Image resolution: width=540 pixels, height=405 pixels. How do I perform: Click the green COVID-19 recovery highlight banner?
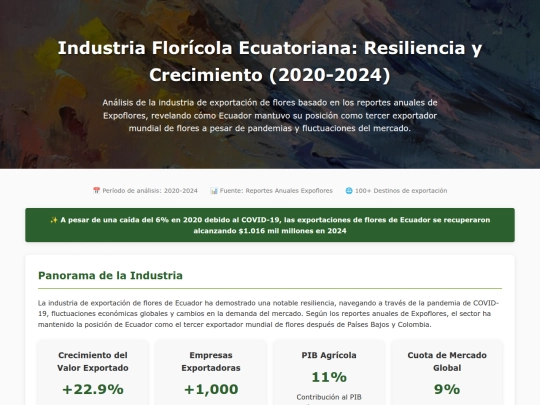coord(270,225)
